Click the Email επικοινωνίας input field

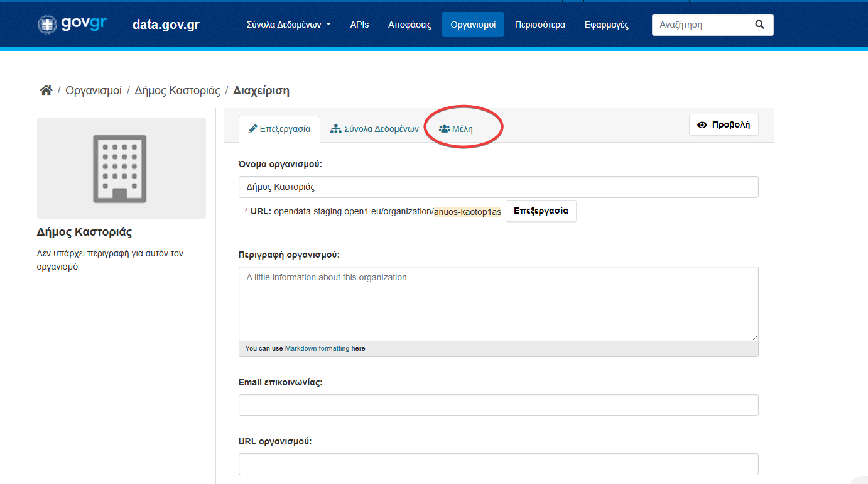click(x=498, y=405)
